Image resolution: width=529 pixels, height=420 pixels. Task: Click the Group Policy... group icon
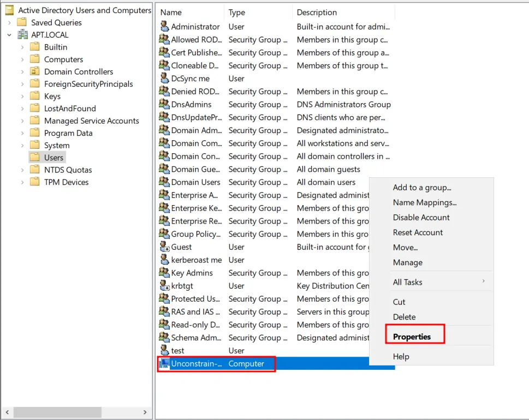click(x=164, y=233)
